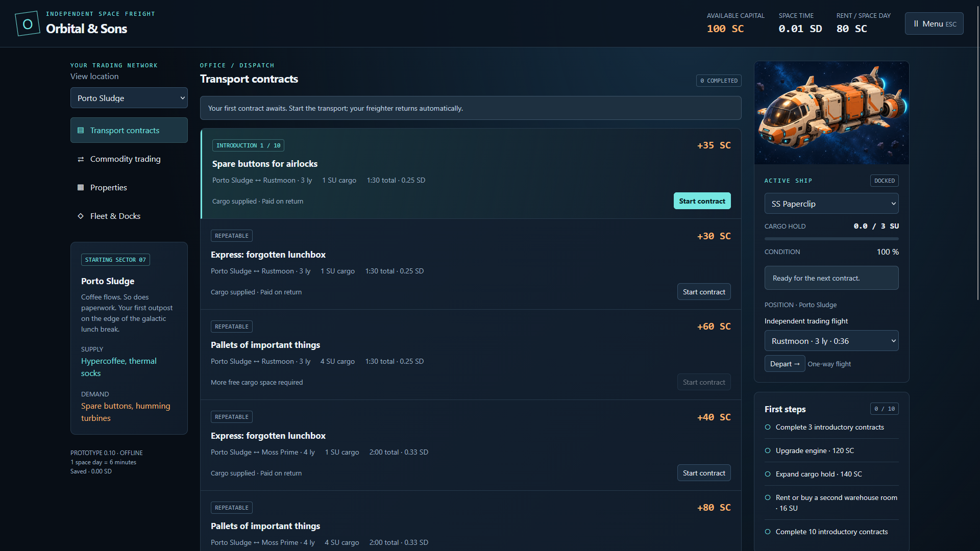
Task: Click the DOCKED status badge
Action: click(x=885, y=181)
